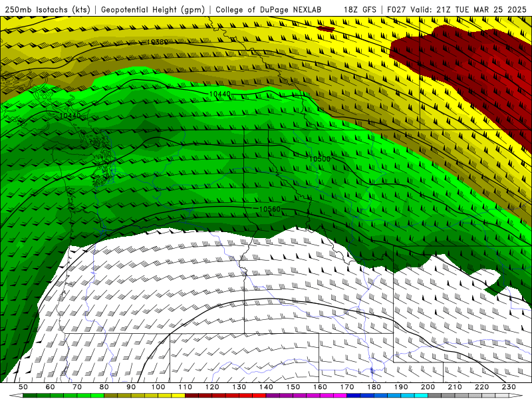Click the 10440 label along the yellow-green boundary
Viewport: 532px width, 399px height.
tap(220, 94)
